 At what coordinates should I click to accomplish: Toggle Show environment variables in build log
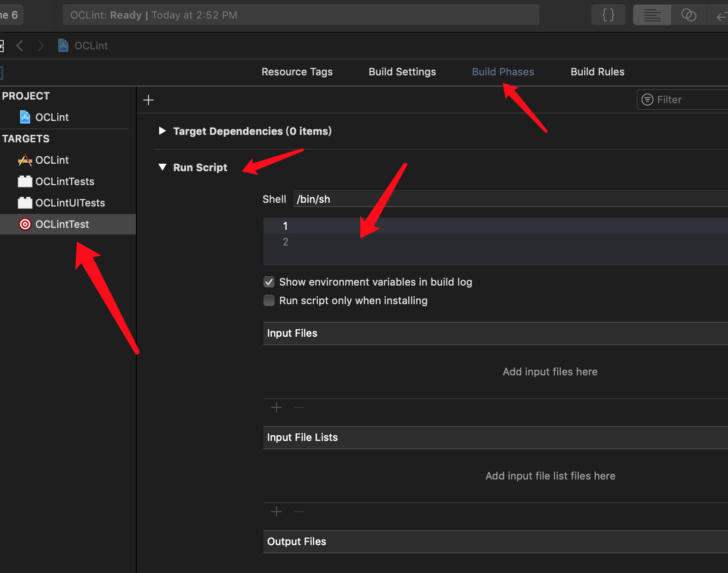coord(269,282)
